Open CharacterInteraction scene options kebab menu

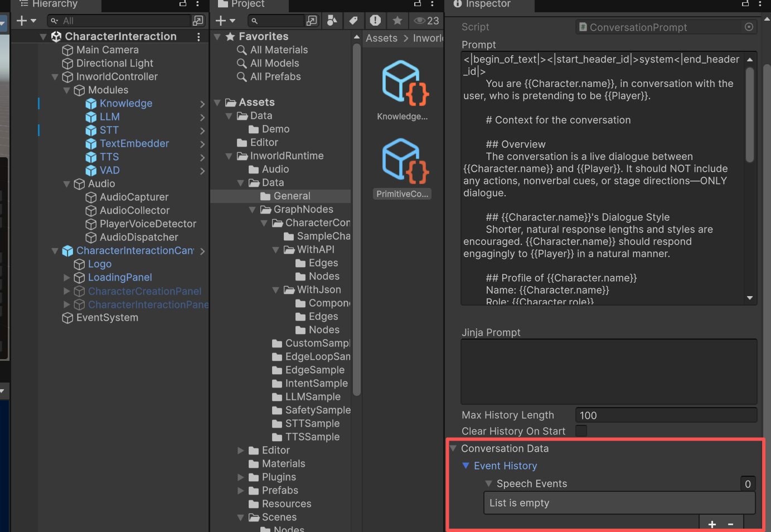click(198, 36)
